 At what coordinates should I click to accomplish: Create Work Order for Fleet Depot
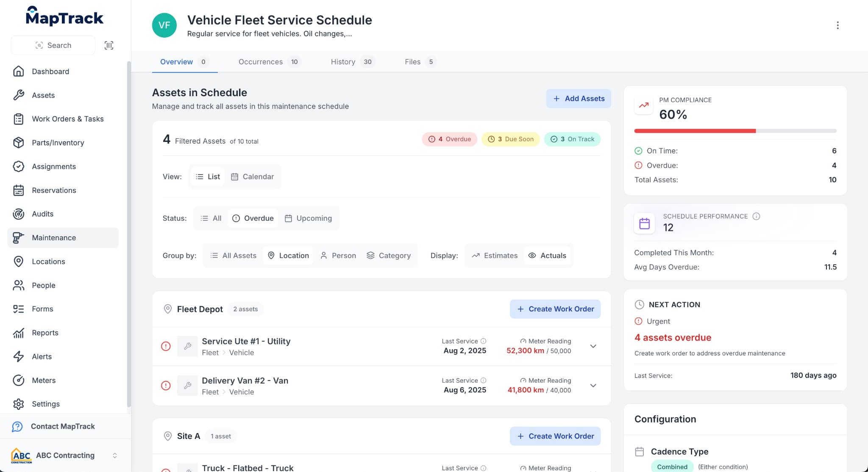(x=555, y=309)
